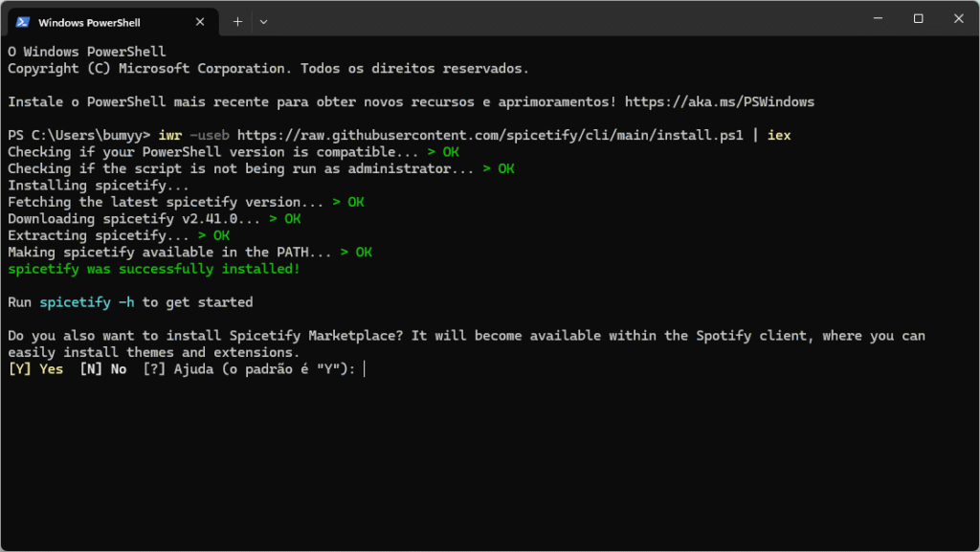Click the [Y] Yes option text
Image resolution: width=980 pixels, height=552 pixels.
coord(35,369)
